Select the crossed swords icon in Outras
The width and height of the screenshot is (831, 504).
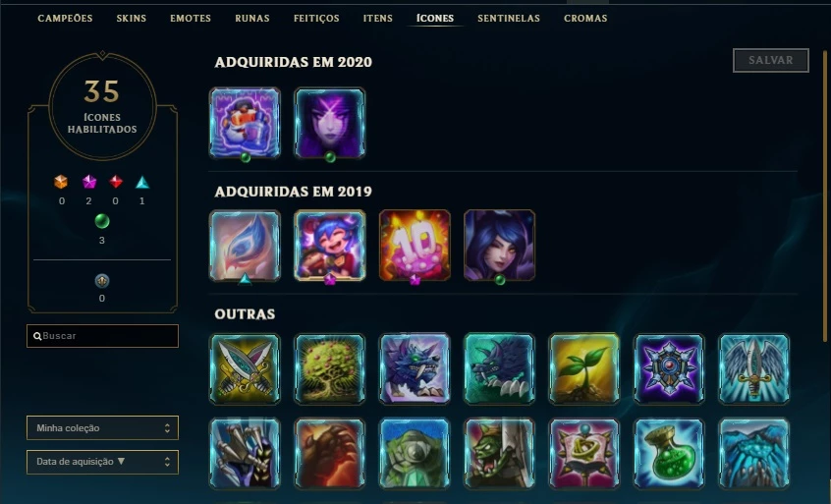click(x=245, y=368)
